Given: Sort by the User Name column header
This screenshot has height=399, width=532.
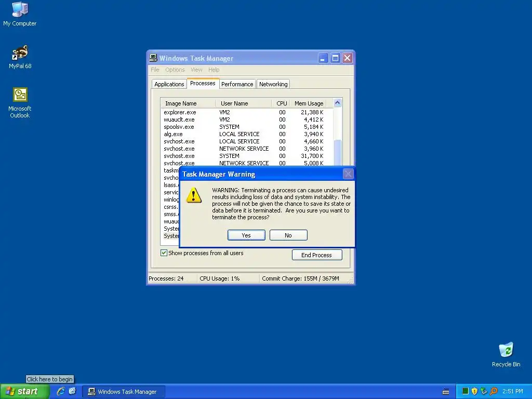Looking at the screenshot, I should (x=244, y=103).
